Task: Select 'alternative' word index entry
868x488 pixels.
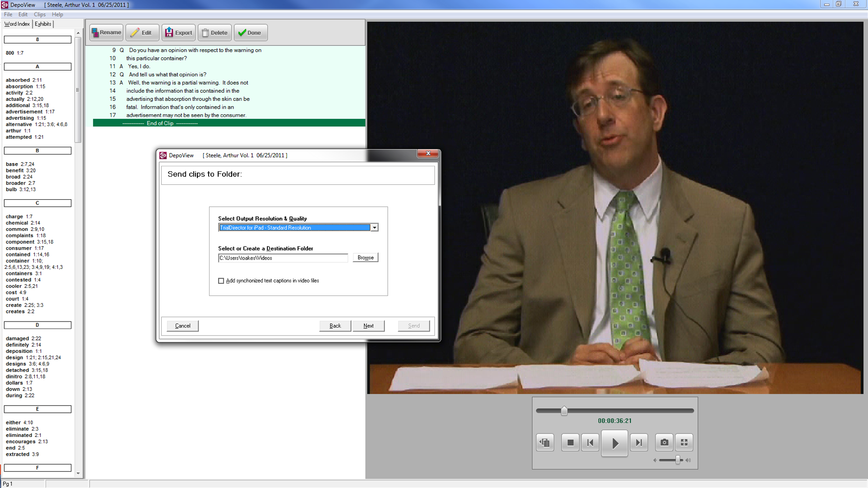Action: click(37, 125)
